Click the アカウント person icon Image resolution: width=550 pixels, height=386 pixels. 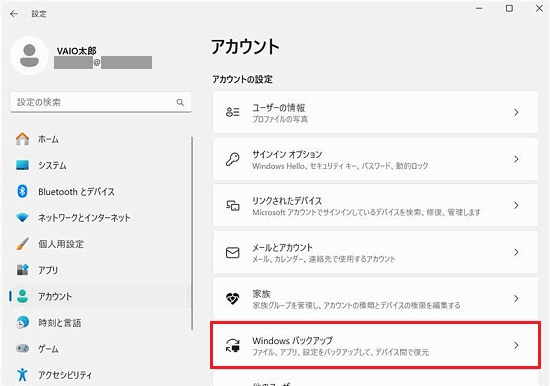(22, 296)
